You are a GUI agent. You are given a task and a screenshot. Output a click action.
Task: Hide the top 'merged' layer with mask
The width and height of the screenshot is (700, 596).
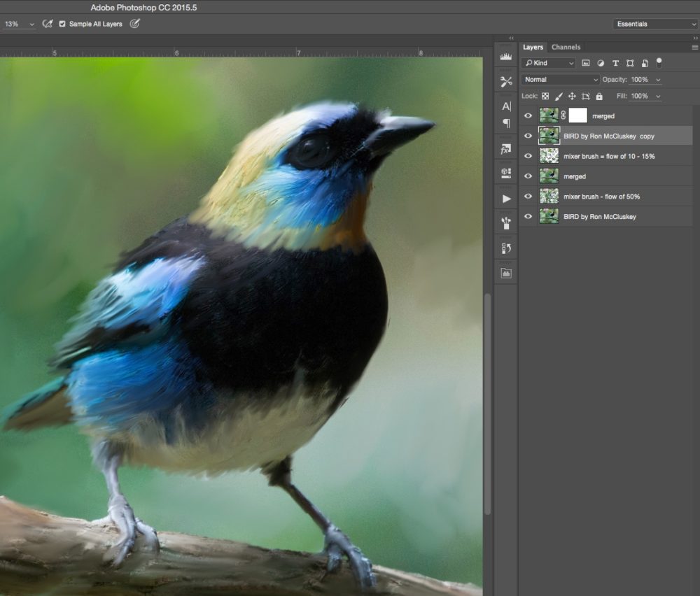pos(528,116)
